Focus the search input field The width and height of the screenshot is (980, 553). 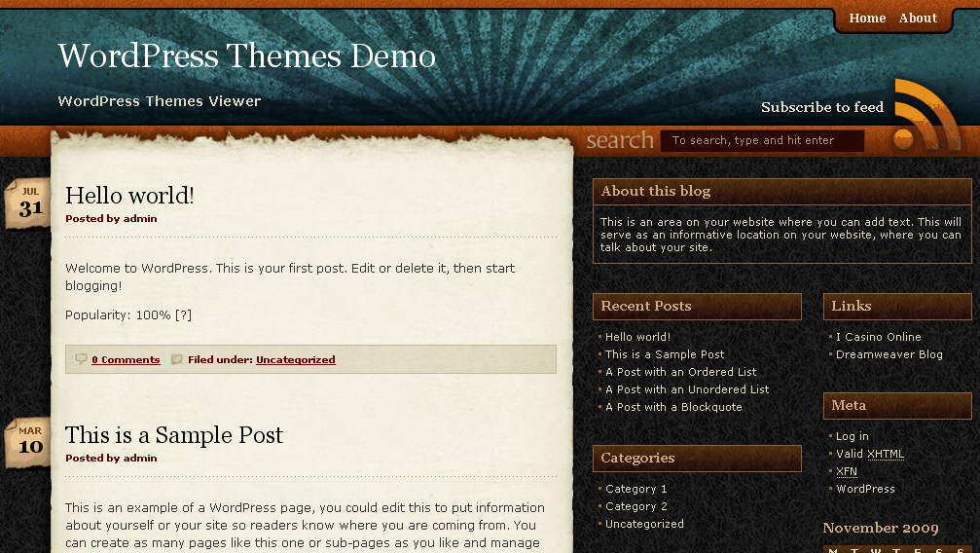(763, 141)
